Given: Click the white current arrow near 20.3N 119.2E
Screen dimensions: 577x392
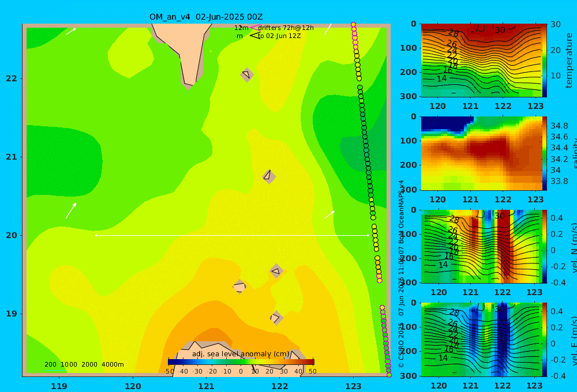Looking at the screenshot, I should click(x=71, y=211).
